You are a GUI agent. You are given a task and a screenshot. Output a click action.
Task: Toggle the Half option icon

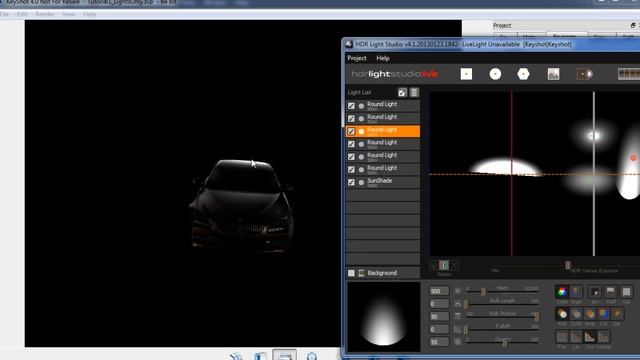click(x=611, y=292)
